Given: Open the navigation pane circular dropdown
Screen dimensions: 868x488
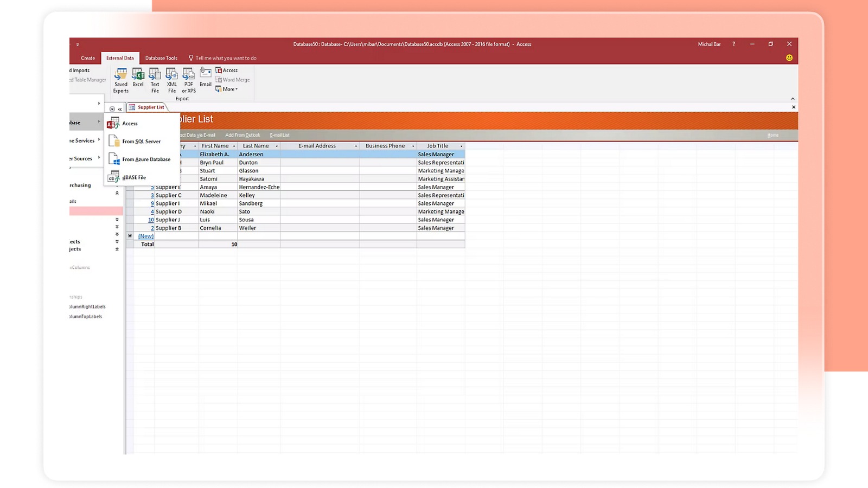Looking at the screenshot, I should tap(112, 109).
